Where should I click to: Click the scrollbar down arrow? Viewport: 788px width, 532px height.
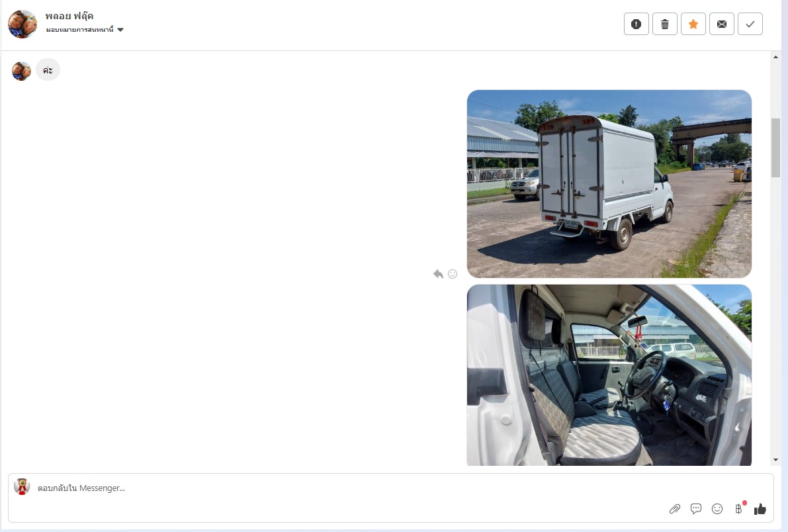[775, 460]
